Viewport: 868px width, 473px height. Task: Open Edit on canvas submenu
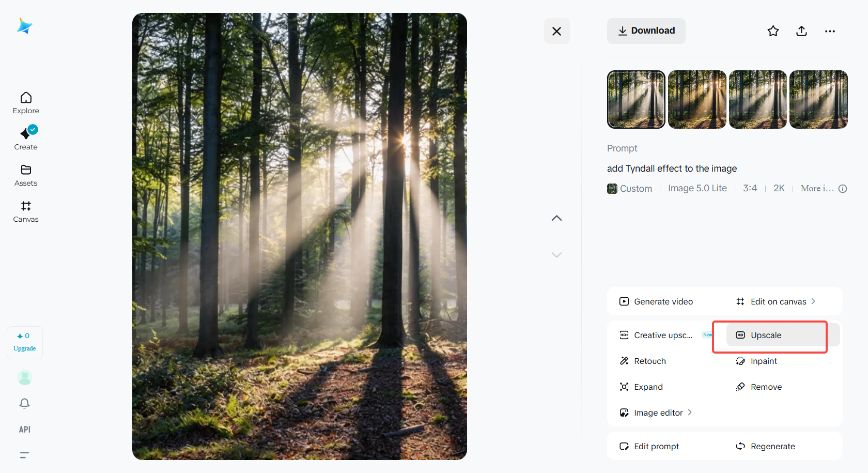776,301
